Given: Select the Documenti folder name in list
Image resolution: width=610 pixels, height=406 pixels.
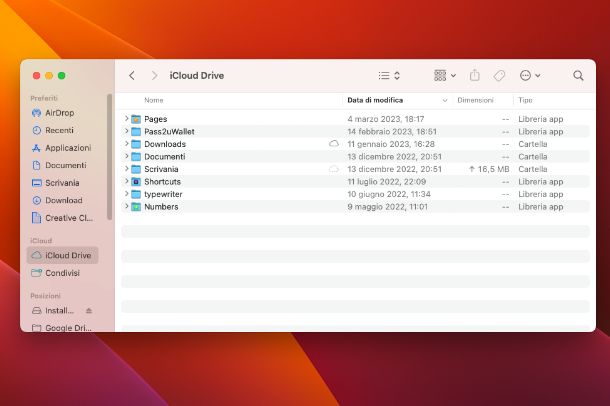Looking at the screenshot, I should [165, 156].
